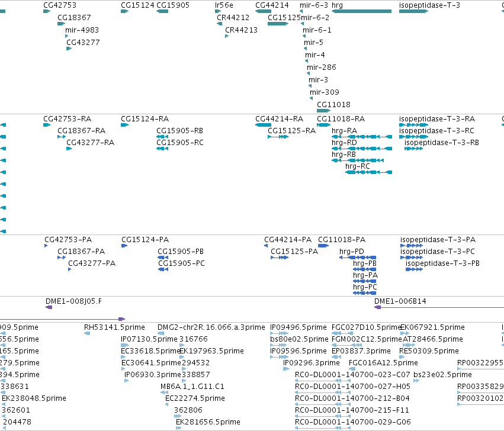Image resolution: width=504 pixels, height=431 pixels.
Task: Click the CG18367-PA protein label
Action: 81,252
